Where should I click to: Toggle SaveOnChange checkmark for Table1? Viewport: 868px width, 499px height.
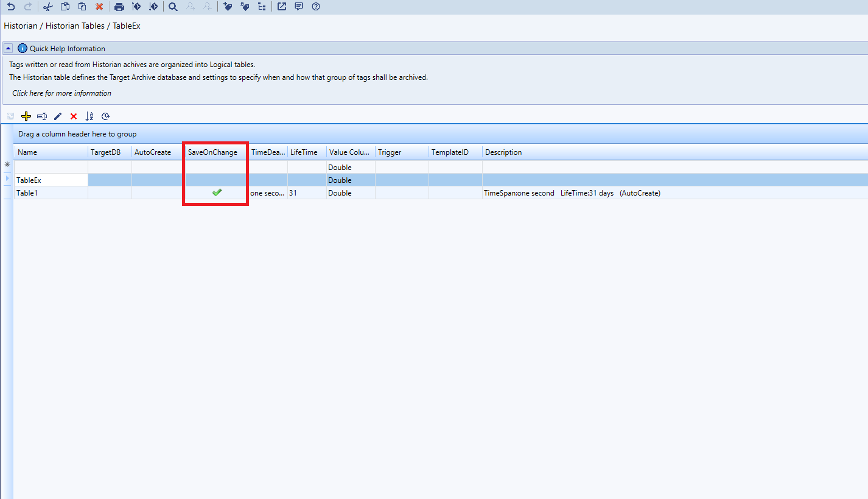217,193
